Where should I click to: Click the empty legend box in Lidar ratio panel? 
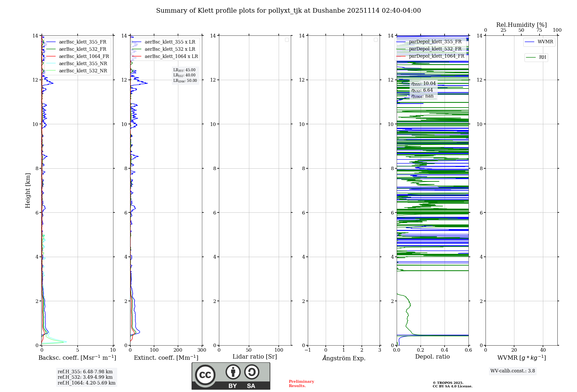287,40
